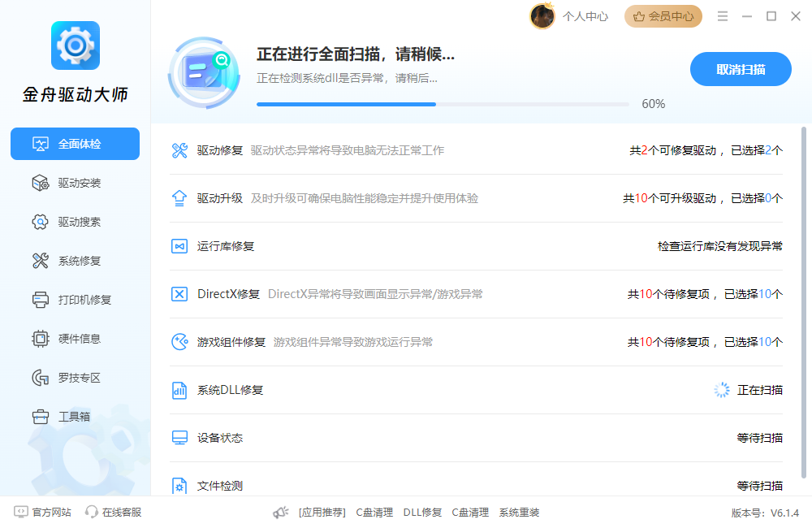Click the DirectX修复 X icon

coord(179,294)
